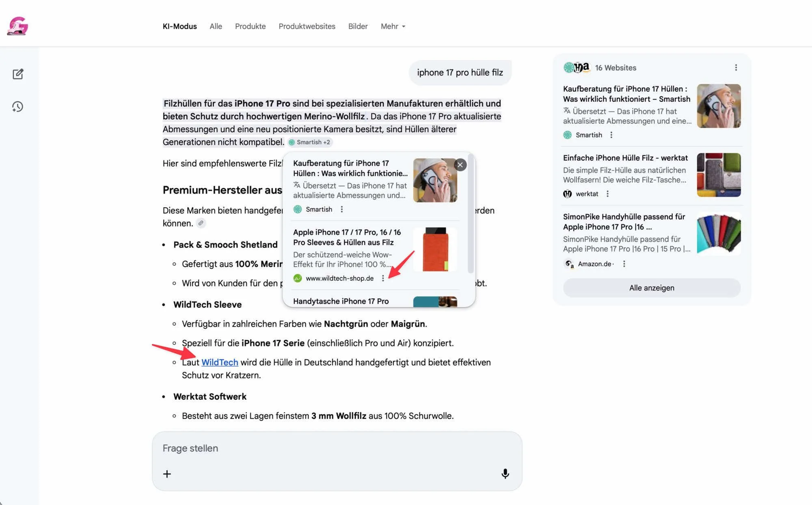This screenshot has height=505, width=812.
Task: Open the search history clock icon
Action: [17, 107]
